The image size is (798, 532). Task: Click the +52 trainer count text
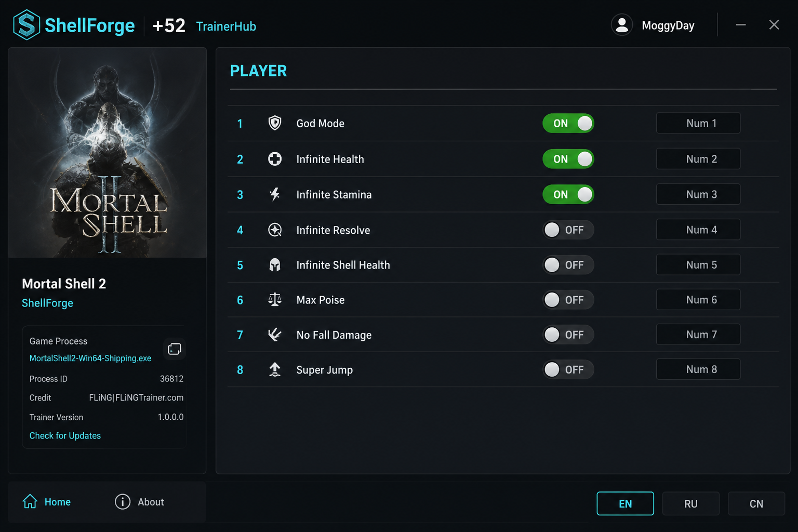click(169, 25)
